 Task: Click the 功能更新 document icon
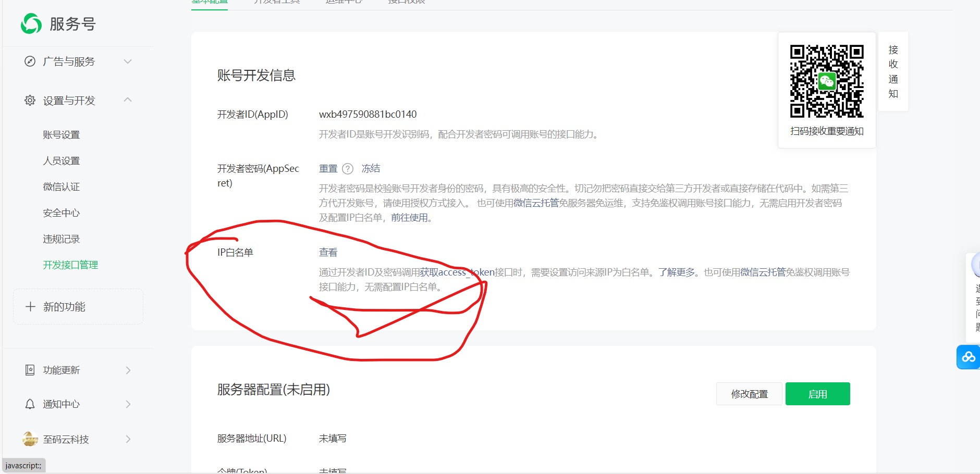coord(30,370)
